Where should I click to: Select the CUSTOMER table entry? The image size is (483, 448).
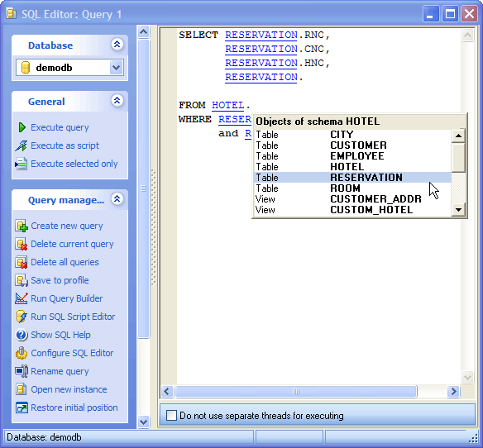(351, 145)
